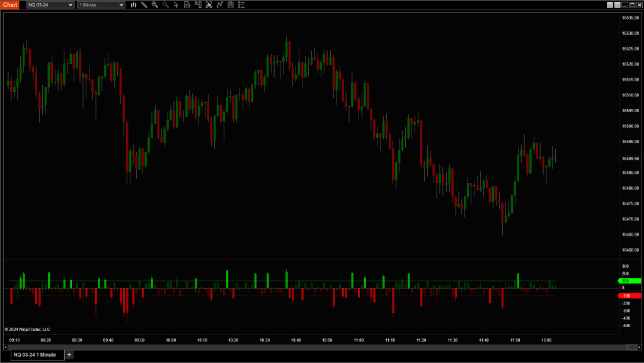The height and width of the screenshot is (363, 644).
Task: Open the first gray link button at top right
Action: [x=609, y=4]
